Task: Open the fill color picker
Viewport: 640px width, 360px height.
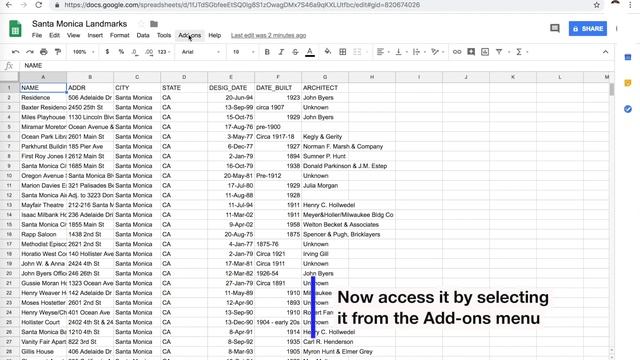Action: point(327,52)
